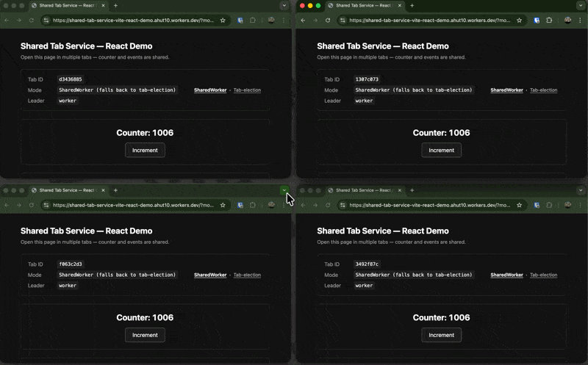The width and height of the screenshot is (588, 365).
Task: Open profile avatar in bottom-right window
Action: click(x=567, y=205)
